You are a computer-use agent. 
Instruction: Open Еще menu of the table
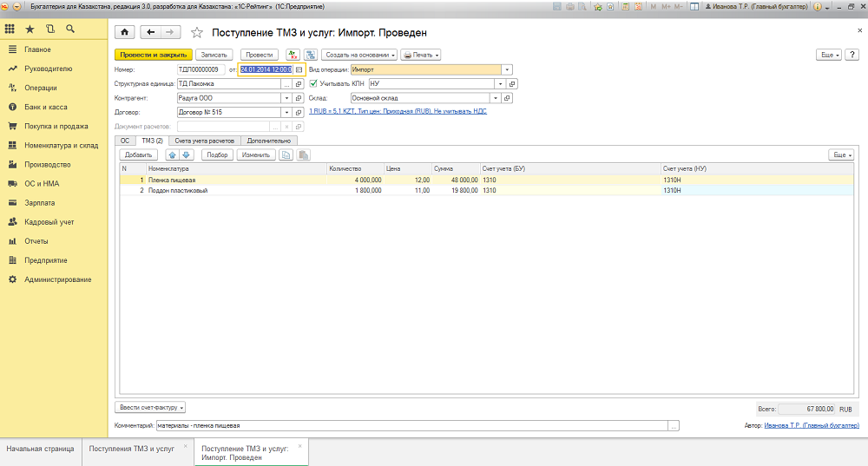click(841, 155)
